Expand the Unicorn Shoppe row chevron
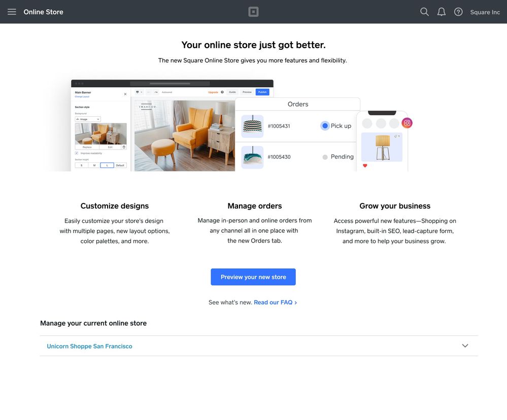This screenshot has height=420, width=507. point(465,346)
